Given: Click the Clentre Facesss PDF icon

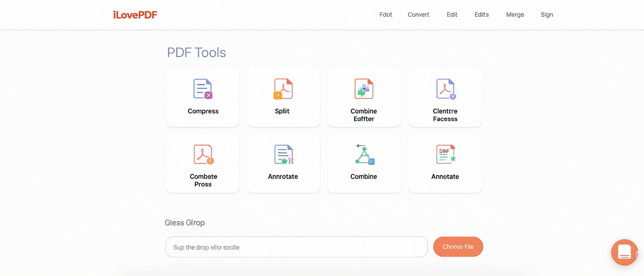Looking at the screenshot, I should point(446,89).
